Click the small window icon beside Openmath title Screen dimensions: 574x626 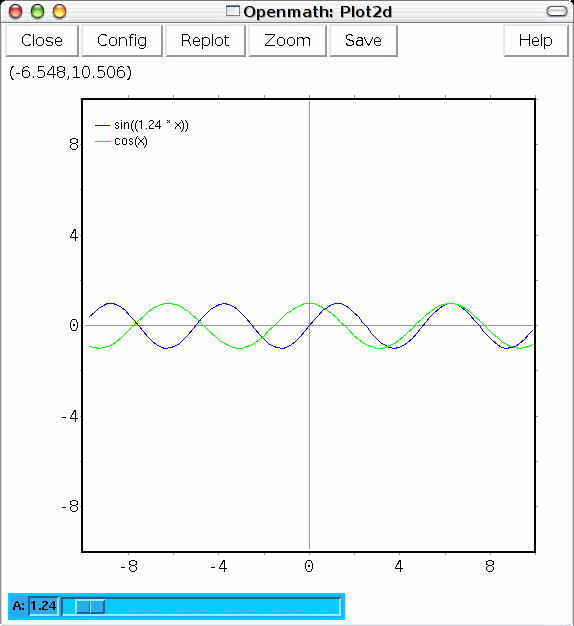pyautogui.click(x=233, y=11)
